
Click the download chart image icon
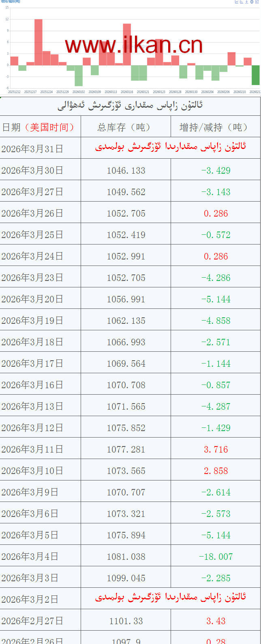click(246, 2)
